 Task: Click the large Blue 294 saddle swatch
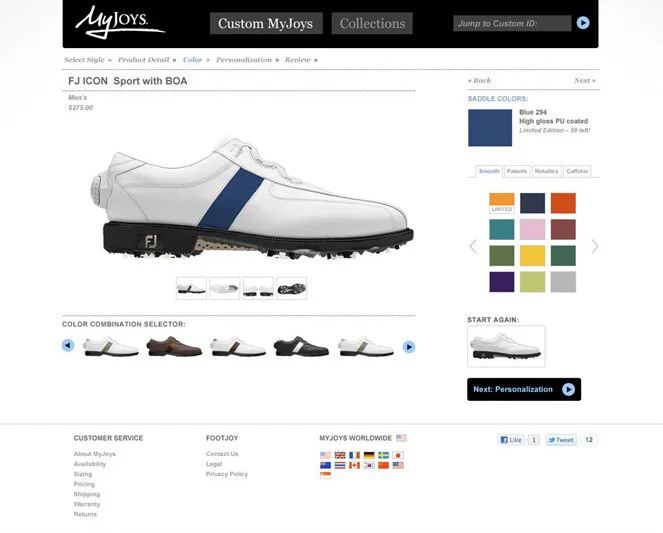tap(490, 128)
